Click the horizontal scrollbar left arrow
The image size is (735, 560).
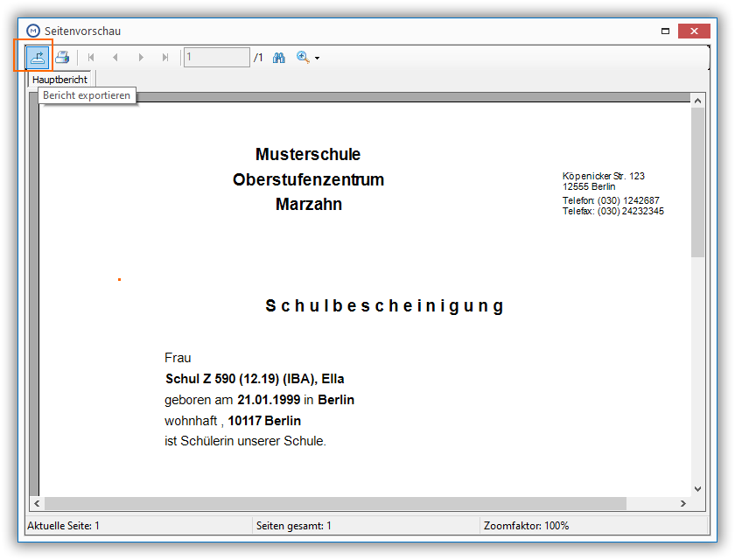[x=37, y=504]
